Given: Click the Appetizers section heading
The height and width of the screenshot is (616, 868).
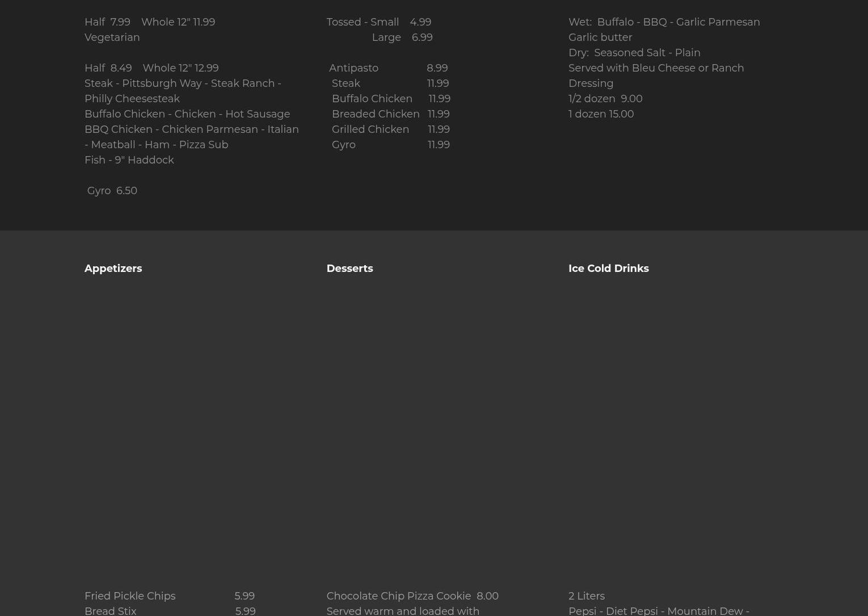Looking at the screenshot, I should coord(113,269).
